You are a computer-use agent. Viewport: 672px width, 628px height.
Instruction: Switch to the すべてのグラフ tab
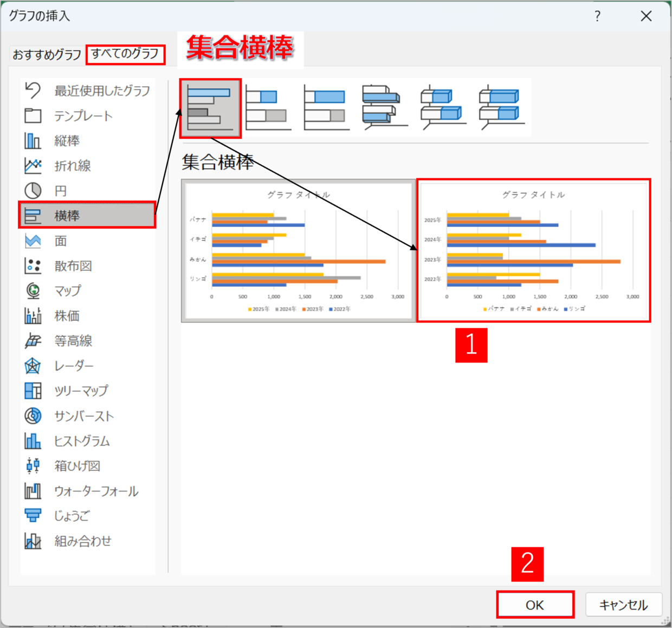point(125,54)
